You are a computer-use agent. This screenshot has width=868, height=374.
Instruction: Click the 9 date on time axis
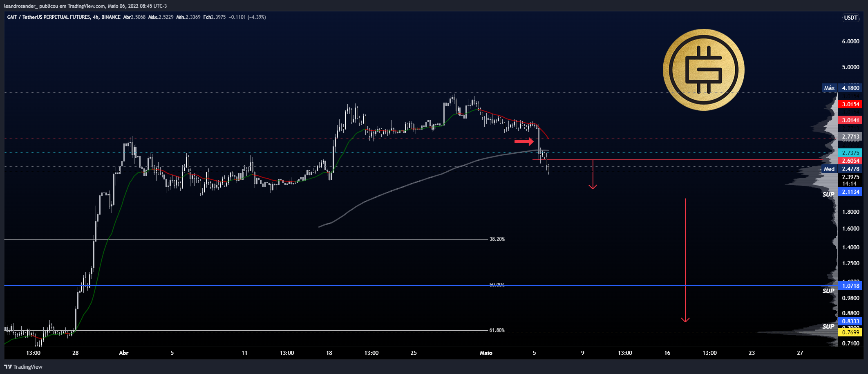click(583, 353)
